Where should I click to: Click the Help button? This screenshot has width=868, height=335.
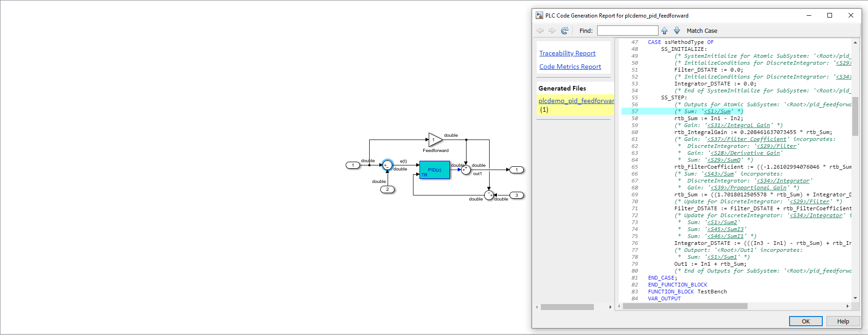point(843,322)
